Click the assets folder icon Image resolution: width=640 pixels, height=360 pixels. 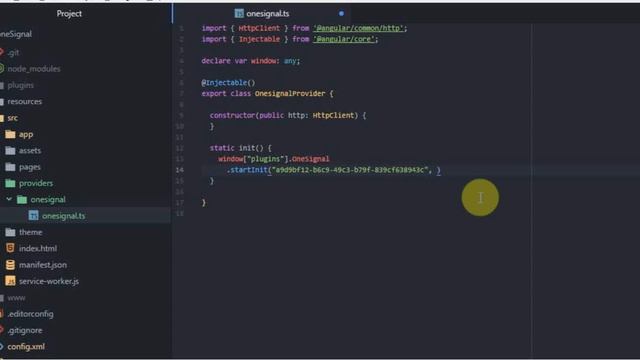tap(10, 151)
